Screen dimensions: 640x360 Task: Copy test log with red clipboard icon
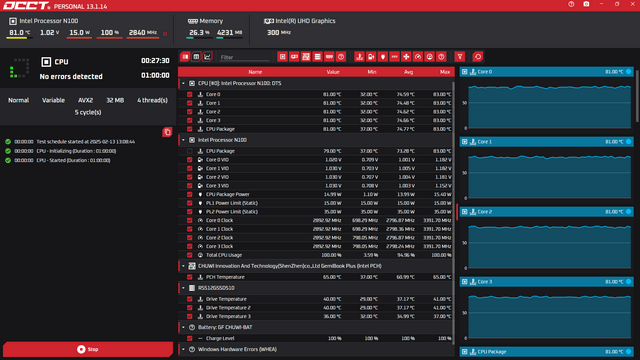pos(167,132)
